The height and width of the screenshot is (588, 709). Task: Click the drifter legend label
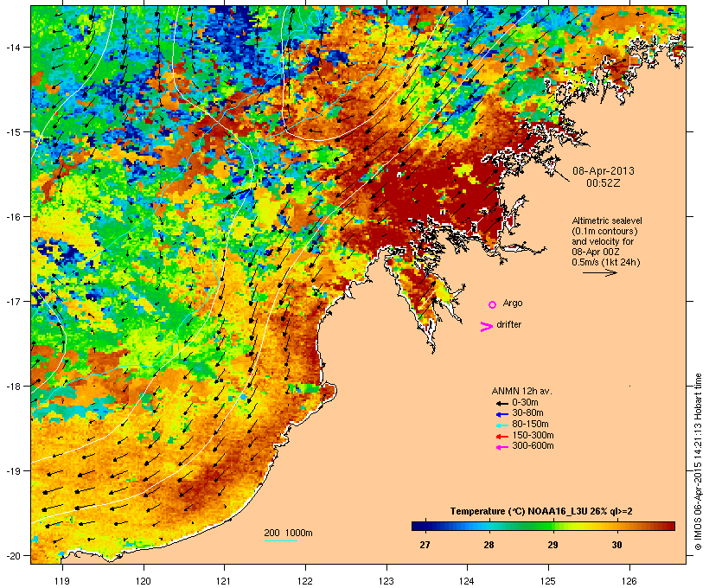[x=508, y=324]
